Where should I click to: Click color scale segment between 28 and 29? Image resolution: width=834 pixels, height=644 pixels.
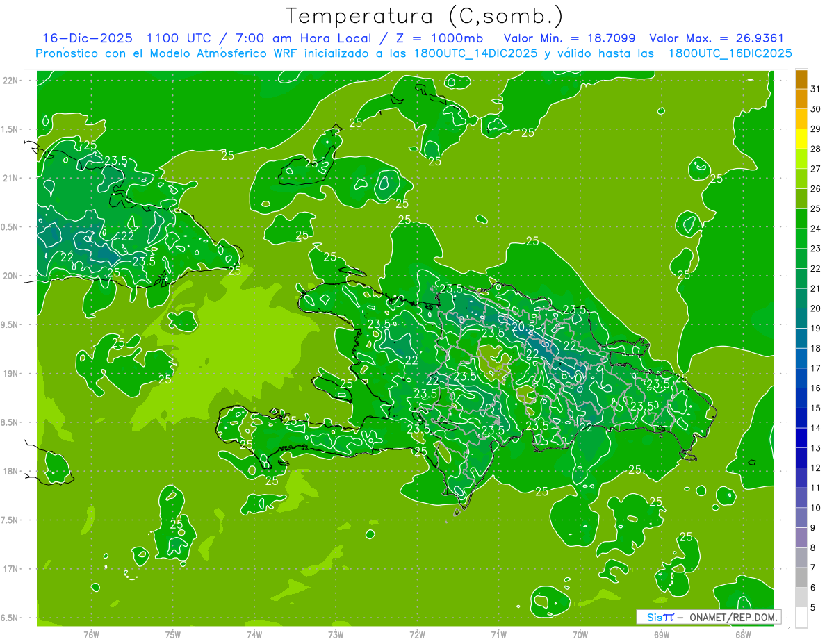pyautogui.click(x=801, y=139)
